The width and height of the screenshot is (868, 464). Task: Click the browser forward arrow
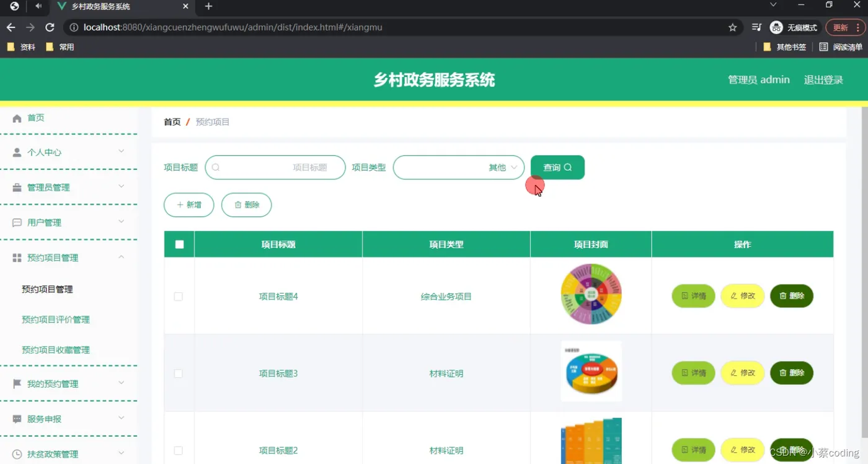point(30,27)
